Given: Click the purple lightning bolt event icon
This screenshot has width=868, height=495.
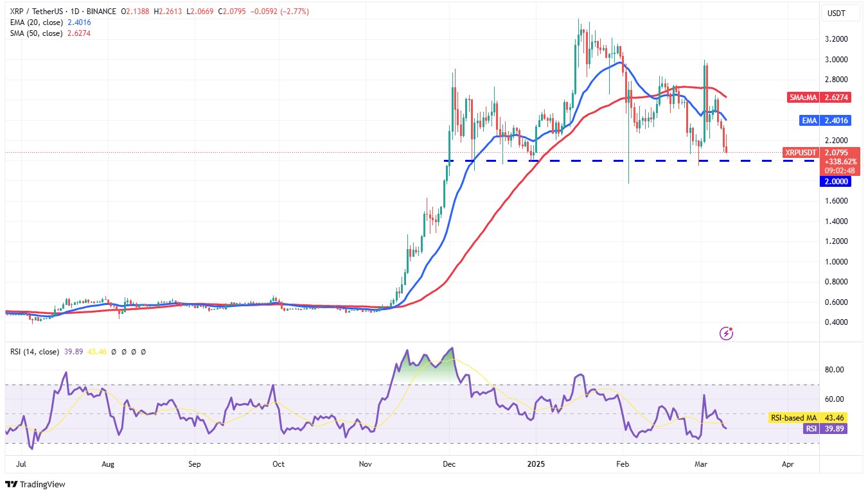Looking at the screenshot, I should (727, 333).
